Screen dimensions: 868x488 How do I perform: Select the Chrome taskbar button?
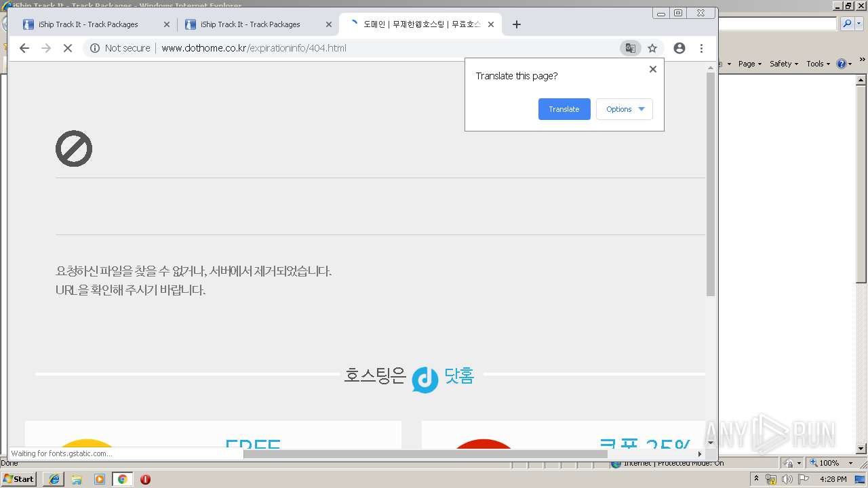coord(123,479)
